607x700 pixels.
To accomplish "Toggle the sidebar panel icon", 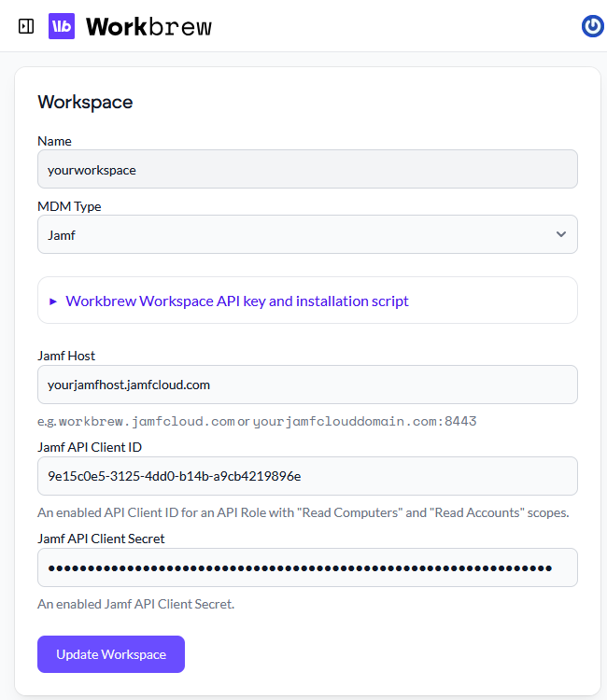I will (x=26, y=26).
